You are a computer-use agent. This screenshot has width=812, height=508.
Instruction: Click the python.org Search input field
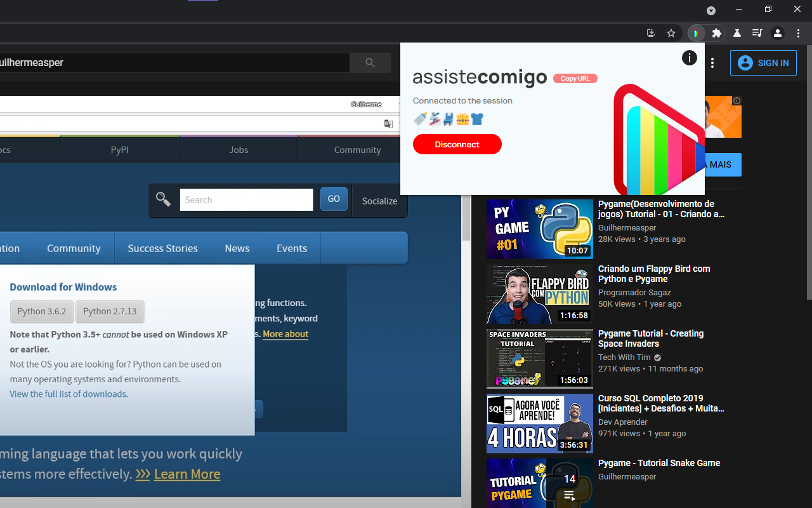(x=246, y=199)
